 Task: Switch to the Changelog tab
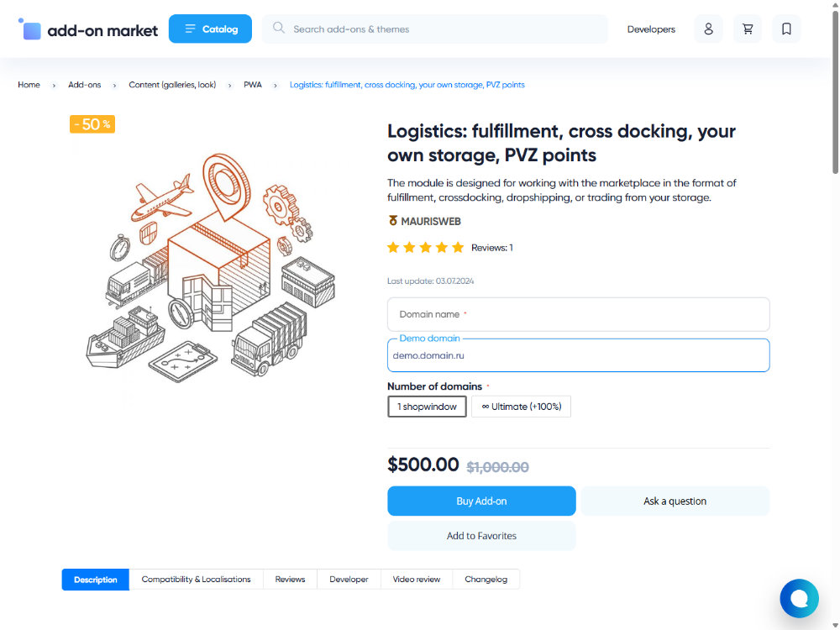[x=486, y=580]
